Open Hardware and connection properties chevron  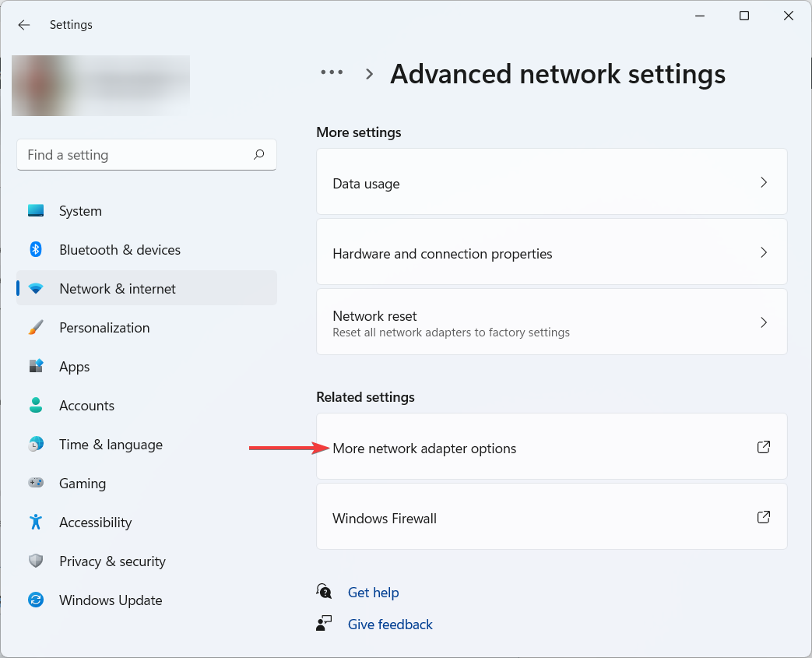point(763,252)
